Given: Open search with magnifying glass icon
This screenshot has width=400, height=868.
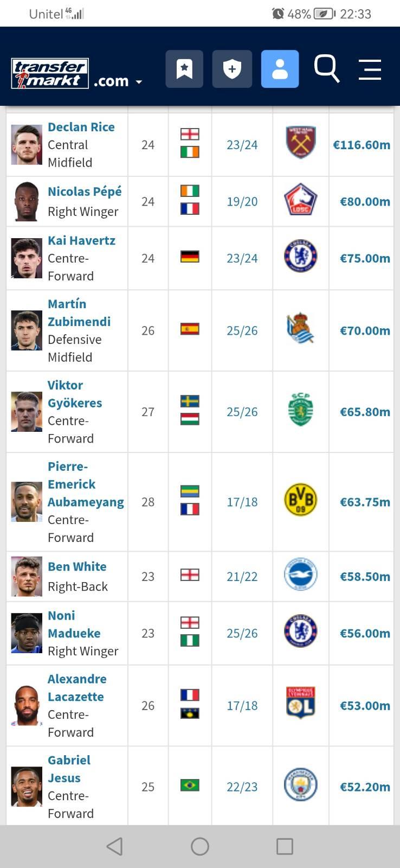Looking at the screenshot, I should [327, 69].
